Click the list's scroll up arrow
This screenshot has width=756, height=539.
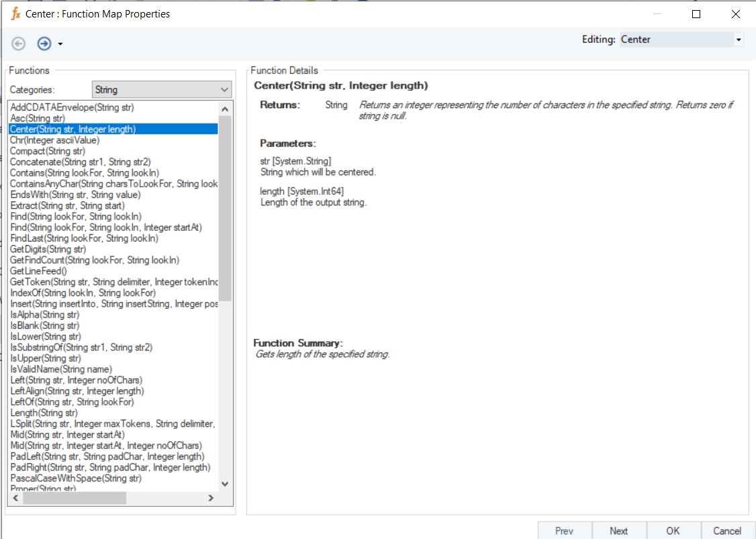pos(225,109)
